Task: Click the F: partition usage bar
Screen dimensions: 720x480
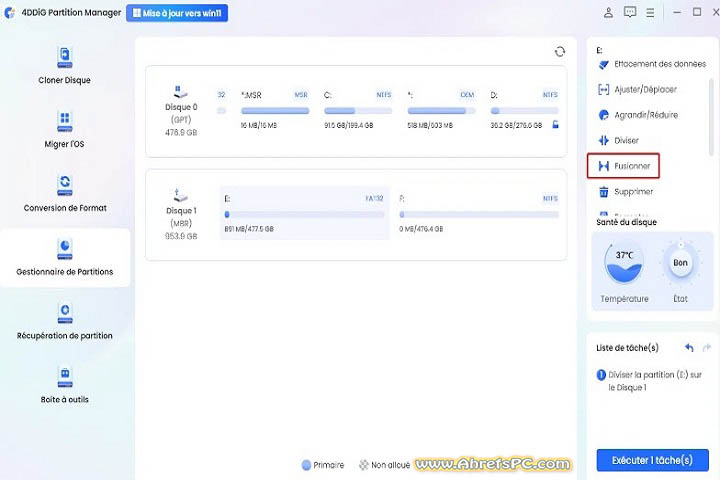Action: click(479, 215)
